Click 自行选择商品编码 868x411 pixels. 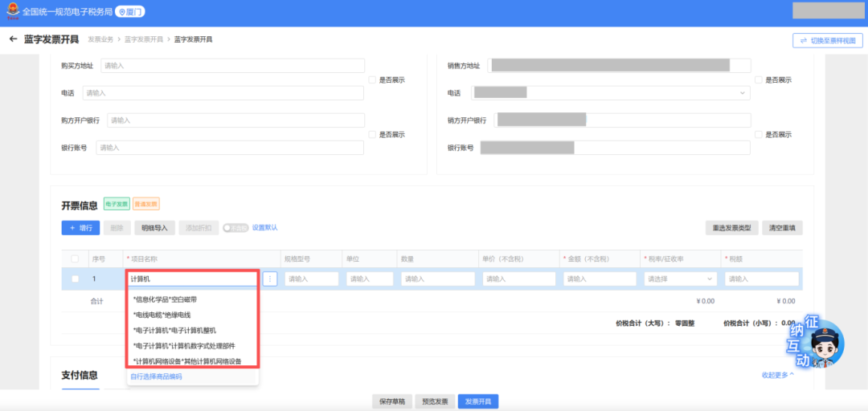[156, 376]
